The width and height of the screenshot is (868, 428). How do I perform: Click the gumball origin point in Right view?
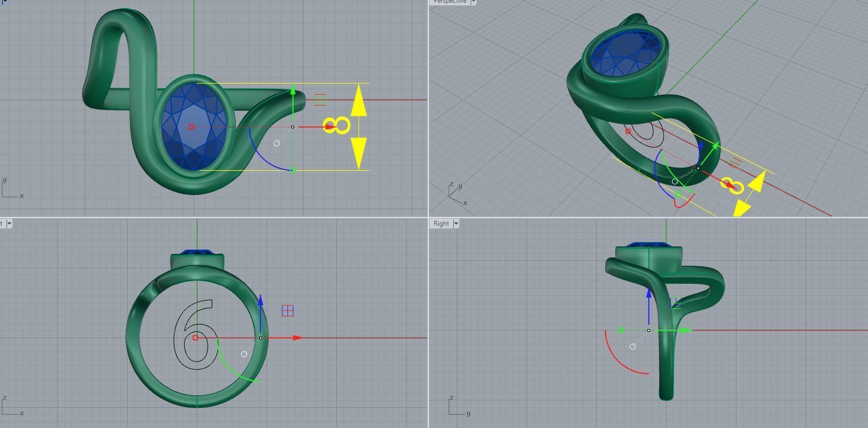(648, 330)
